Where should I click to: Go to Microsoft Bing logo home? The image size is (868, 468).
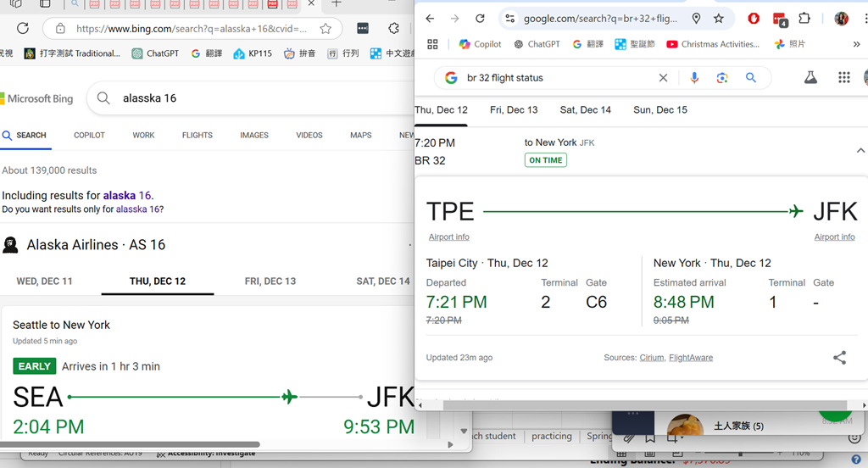[x=36, y=98]
